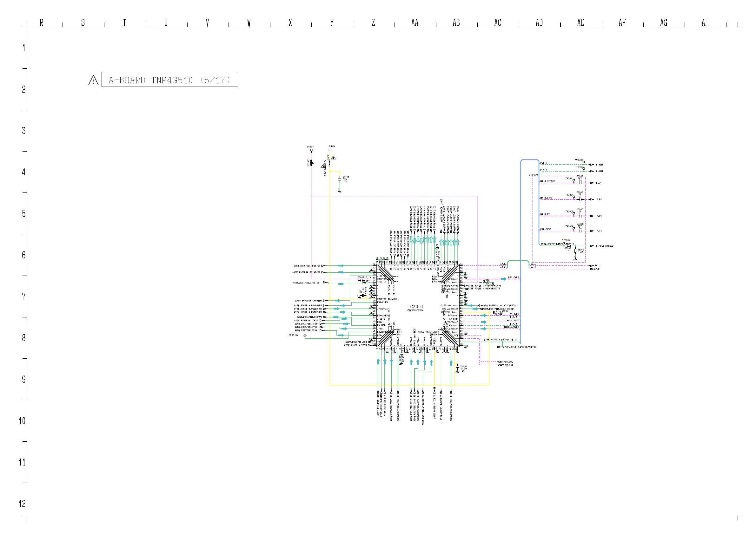756x534 pixels.
Task: Click the warning triangle beside A-BOARD title
Action: click(94, 81)
